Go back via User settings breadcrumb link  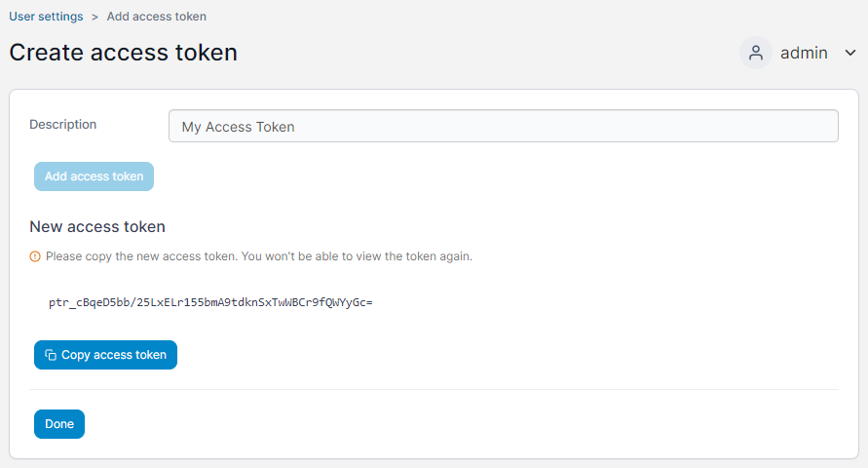coord(46,17)
